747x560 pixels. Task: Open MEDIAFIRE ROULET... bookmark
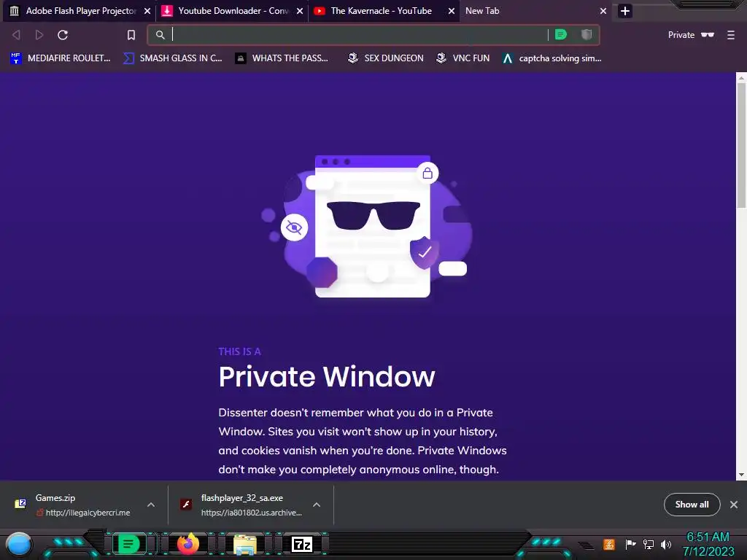pyautogui.click(x=60, y=58)
